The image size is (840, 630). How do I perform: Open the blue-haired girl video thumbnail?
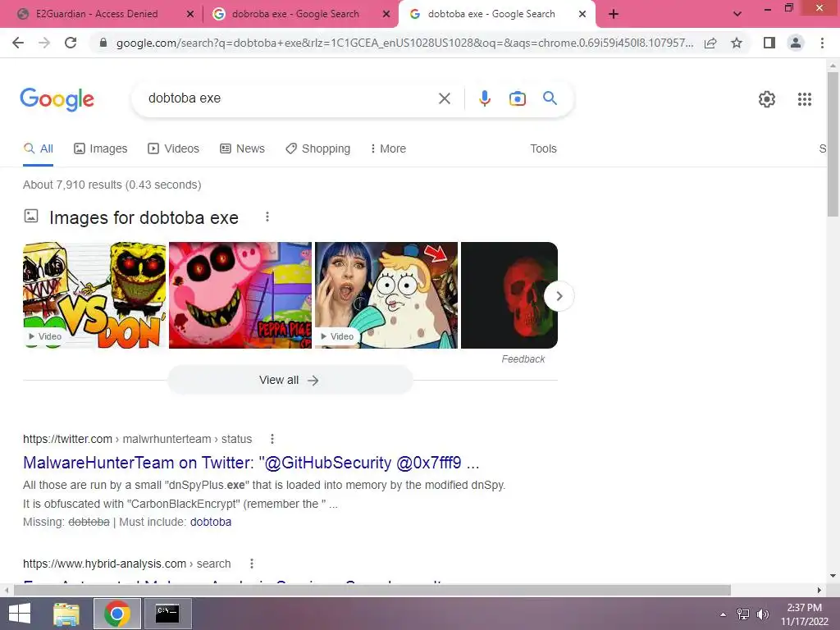(386, 295)
